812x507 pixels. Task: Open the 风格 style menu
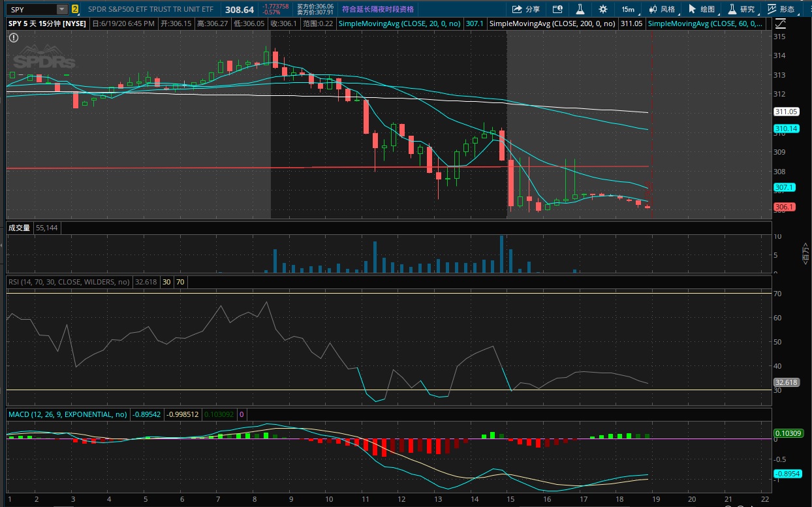click(661, 9)
